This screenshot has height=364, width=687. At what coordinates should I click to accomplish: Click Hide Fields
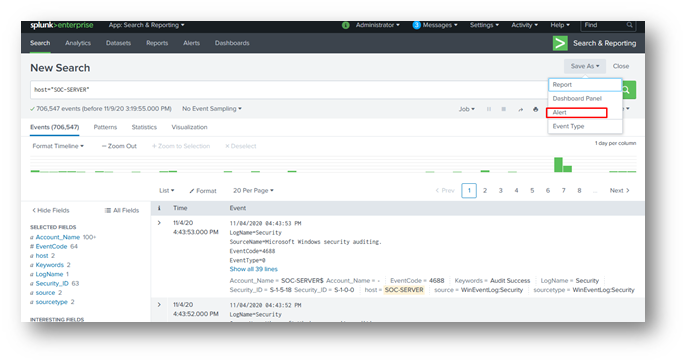coord(50,210)
